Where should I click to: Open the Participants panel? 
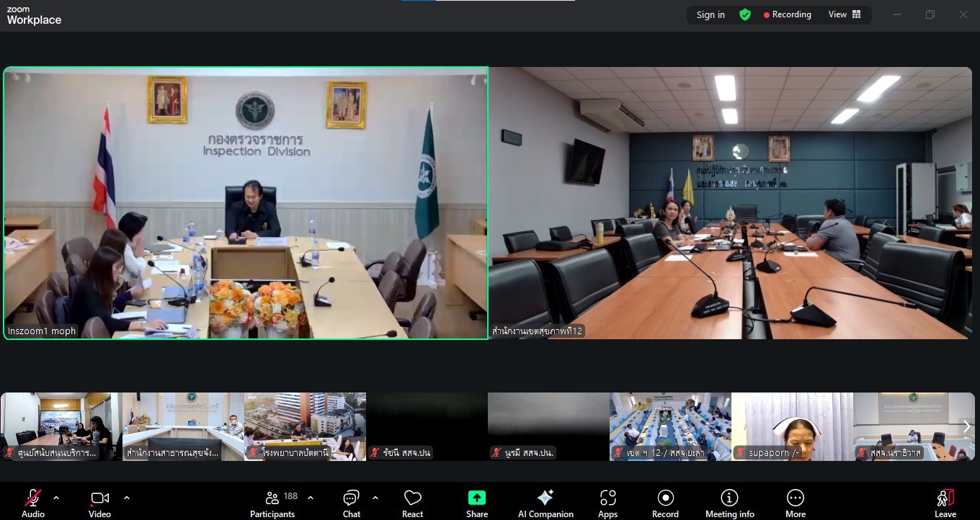[272, 502]
